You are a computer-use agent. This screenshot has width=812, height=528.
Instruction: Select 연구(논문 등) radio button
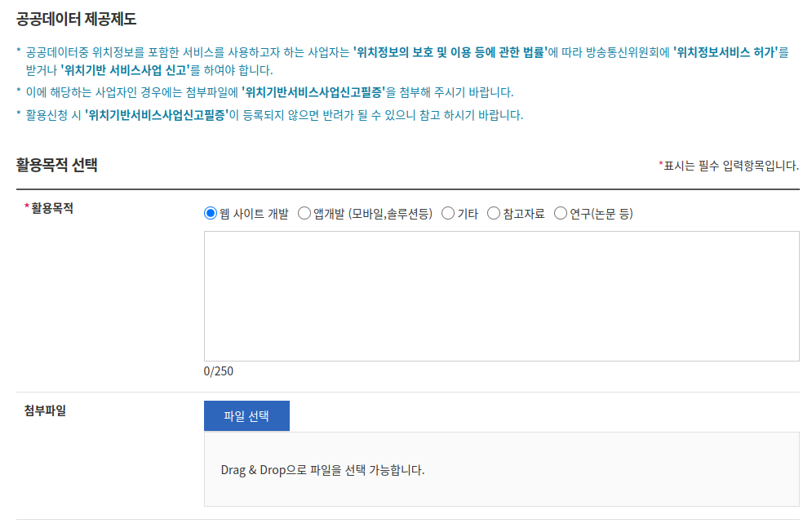(x=561, y=213)
